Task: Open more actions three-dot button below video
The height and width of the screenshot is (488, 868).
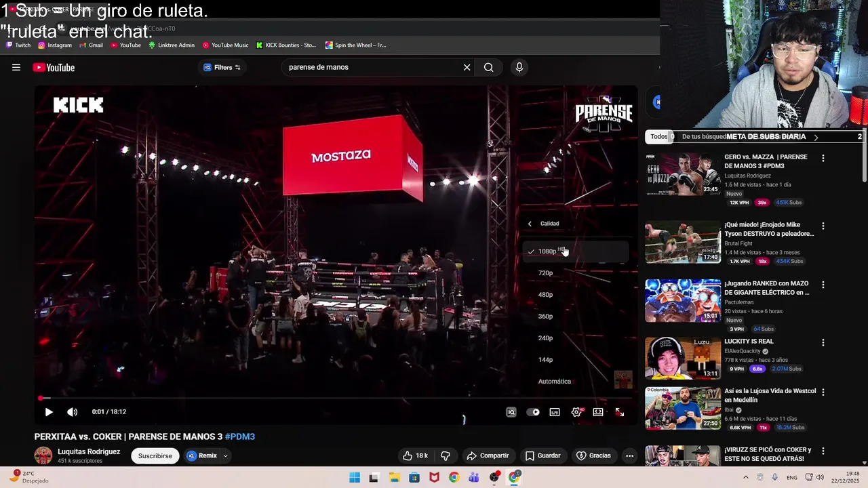Action: [629, 455]
